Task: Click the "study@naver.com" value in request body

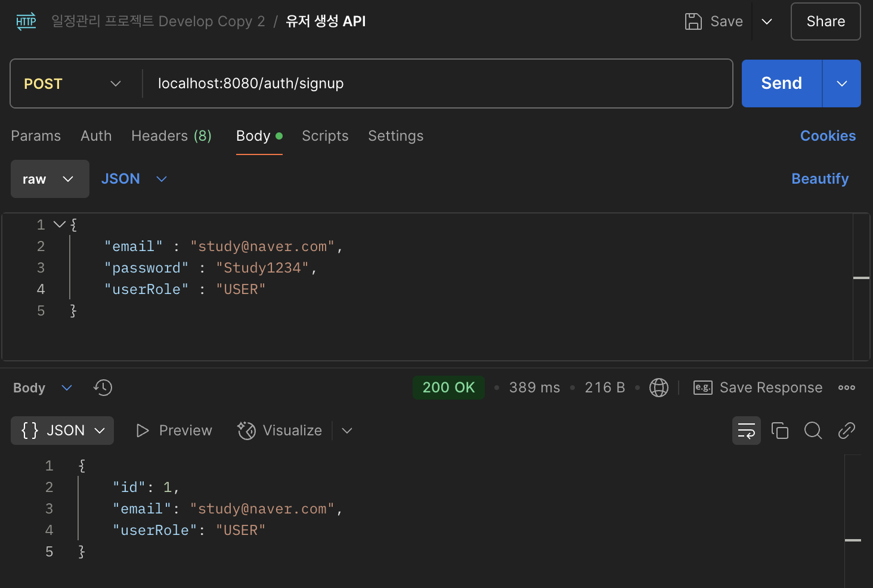Action: (262, 246)
